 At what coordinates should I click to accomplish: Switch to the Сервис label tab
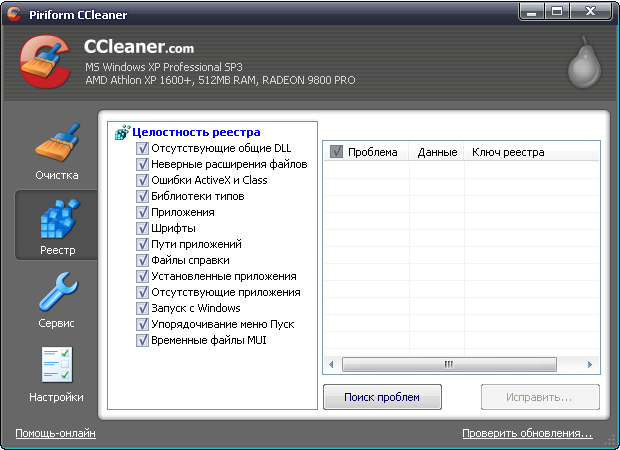point(57,323)
